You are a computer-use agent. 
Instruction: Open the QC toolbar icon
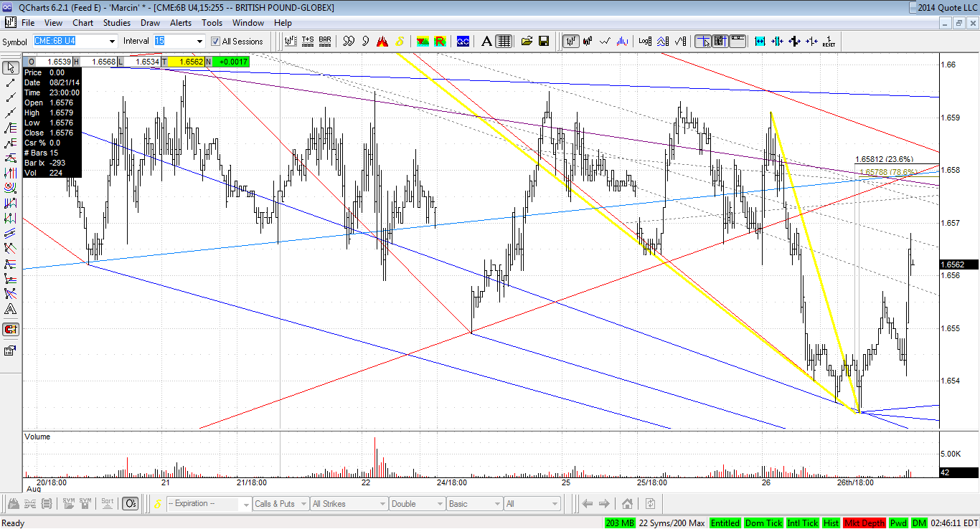tap(463, 41)
